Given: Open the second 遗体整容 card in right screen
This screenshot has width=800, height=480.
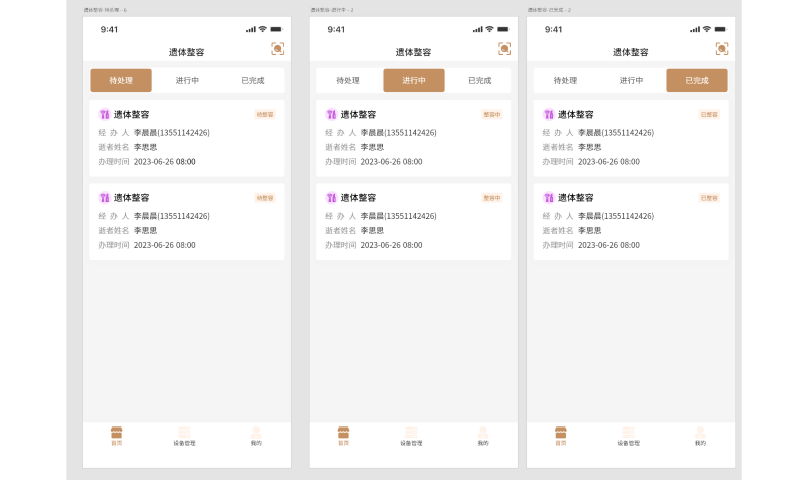Looking at the screenshot, I should [x=630, y=222].
